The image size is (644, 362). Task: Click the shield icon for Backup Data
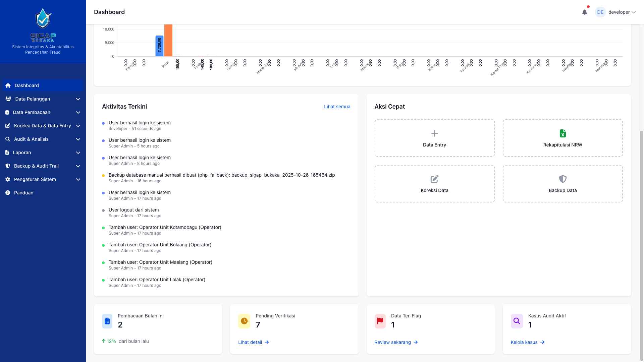tap(562, 179)
